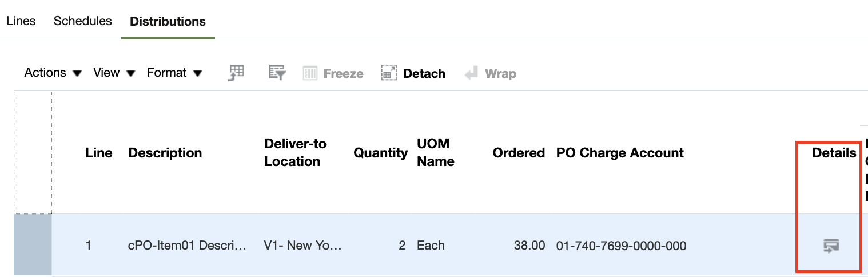
Task: Open the Format dropdown
Action: [174, 73]
